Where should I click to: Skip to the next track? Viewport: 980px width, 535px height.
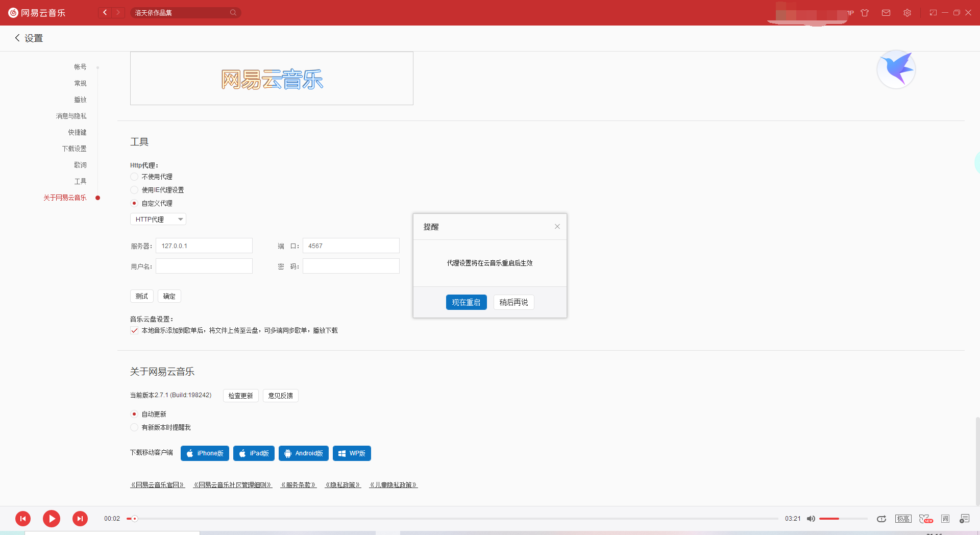tap(80, 519)
